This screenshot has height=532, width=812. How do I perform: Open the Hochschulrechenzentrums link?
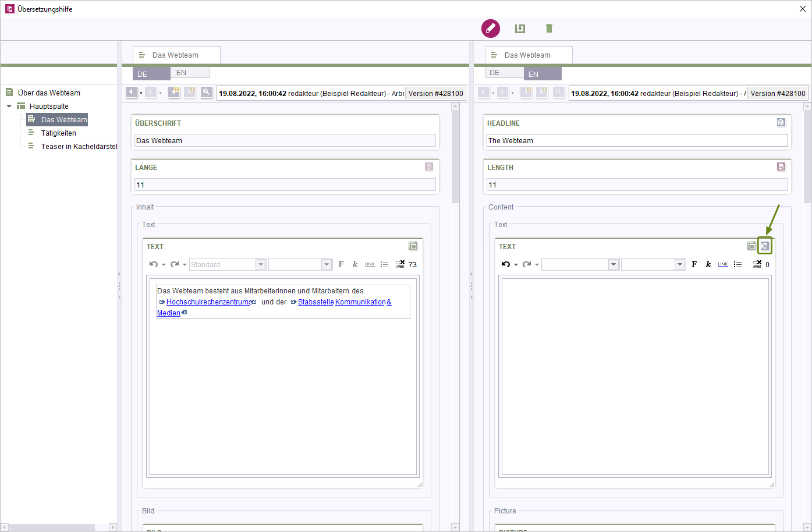[208, 302]
